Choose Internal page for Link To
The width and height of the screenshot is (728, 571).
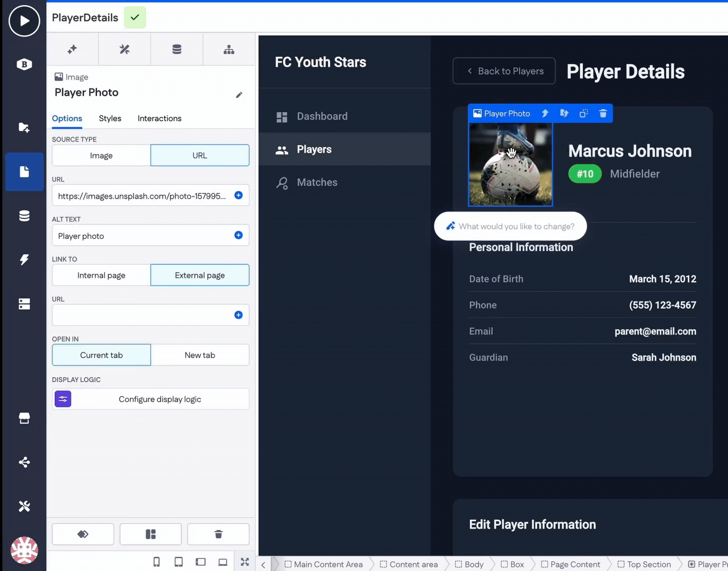[101, 275]
